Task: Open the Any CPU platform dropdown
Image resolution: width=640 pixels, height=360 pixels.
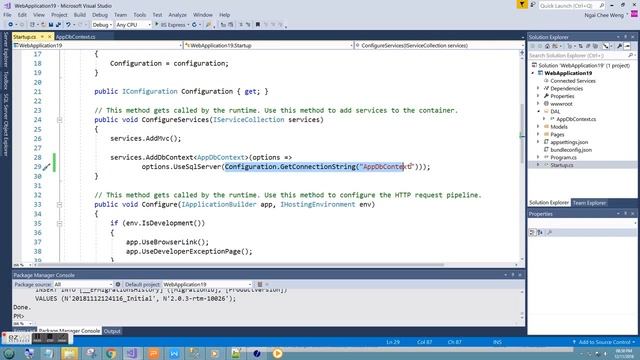Action: point(133,25)
